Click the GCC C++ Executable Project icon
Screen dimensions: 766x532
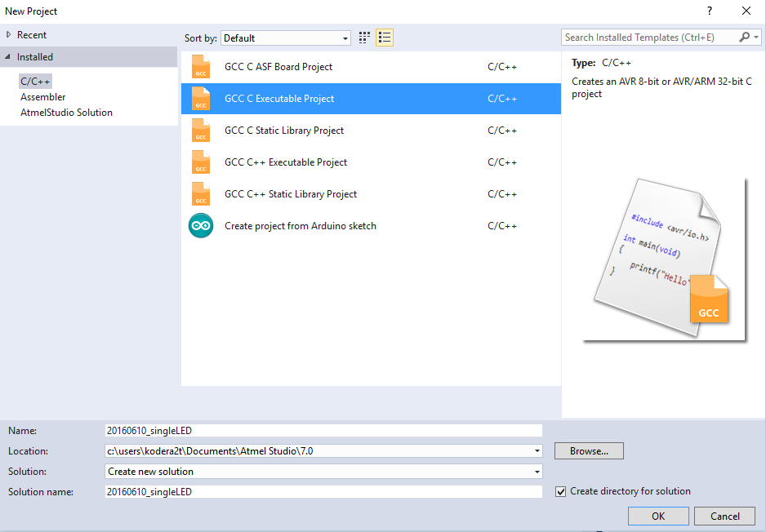(x=201, y=162)
